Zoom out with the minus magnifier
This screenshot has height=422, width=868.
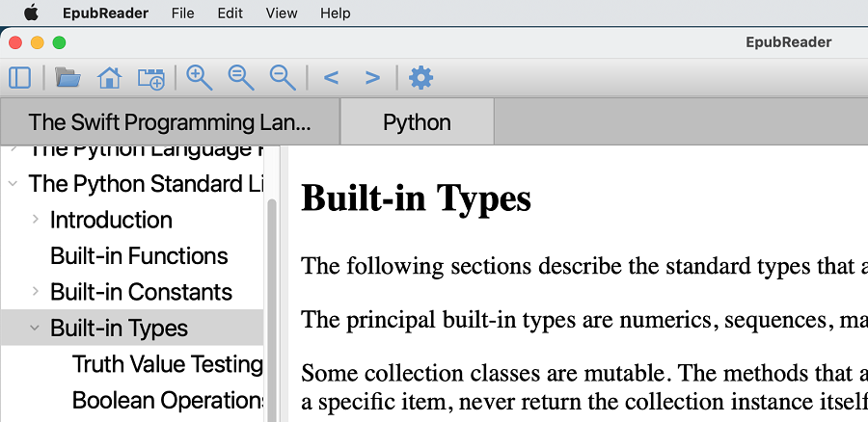(283, 77)
